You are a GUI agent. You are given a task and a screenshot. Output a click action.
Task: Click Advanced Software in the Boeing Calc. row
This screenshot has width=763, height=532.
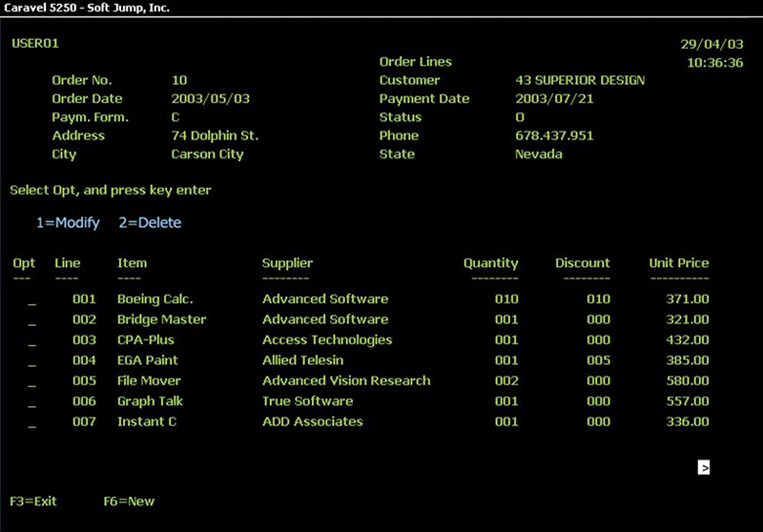[325, 299]
